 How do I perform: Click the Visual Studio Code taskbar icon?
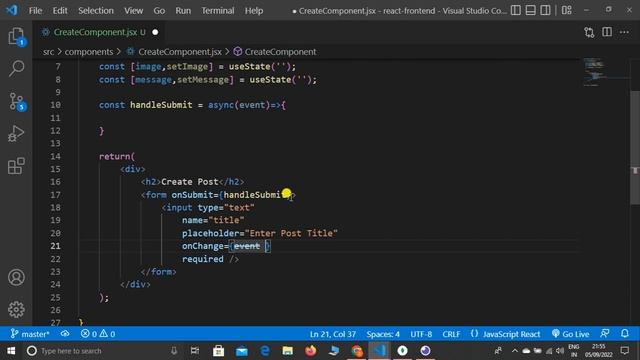pos(380,351)
